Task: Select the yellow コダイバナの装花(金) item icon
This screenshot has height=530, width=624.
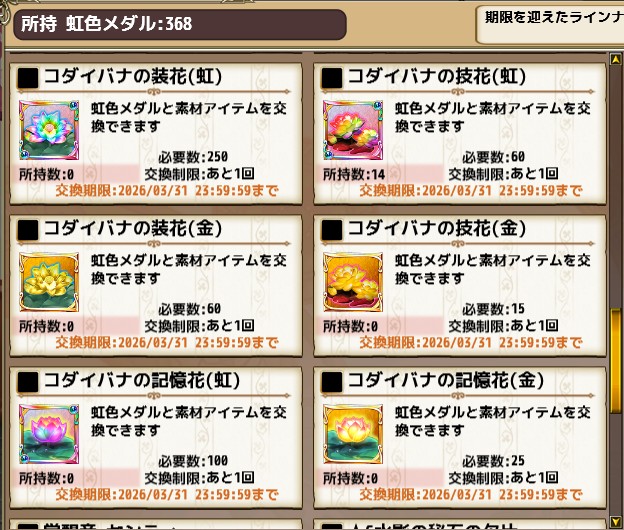Action: click(x=49, y=282)
